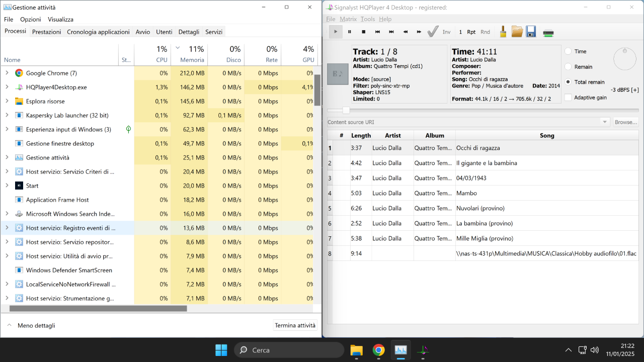
Task: Expand the HQPlayer4Desktop.exe process row
Action: 7,87
